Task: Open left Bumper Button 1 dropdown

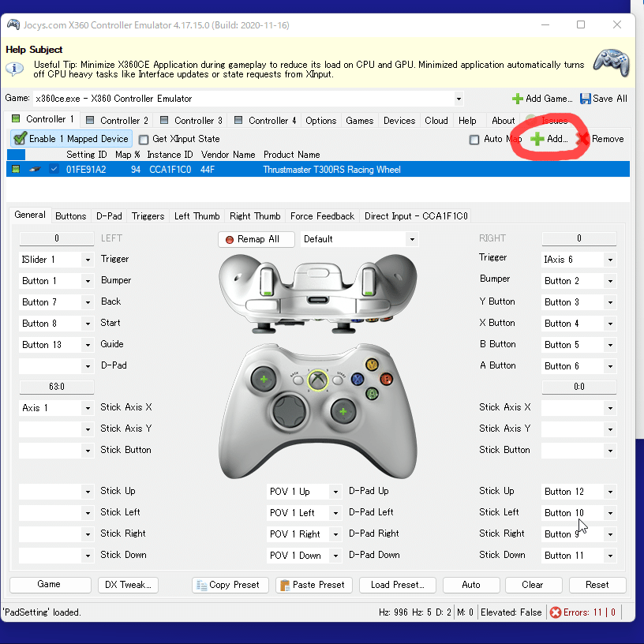Action: coord(88,281)
